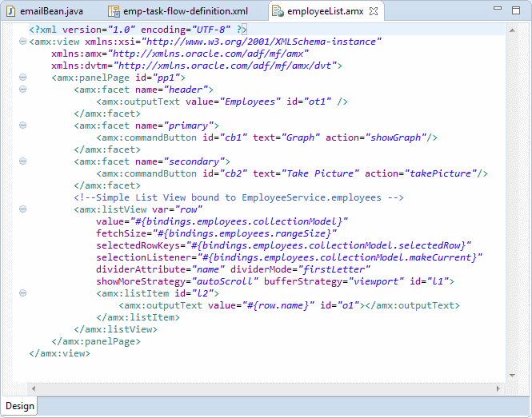Click the horizontal scrollbar right arrow

498,388
